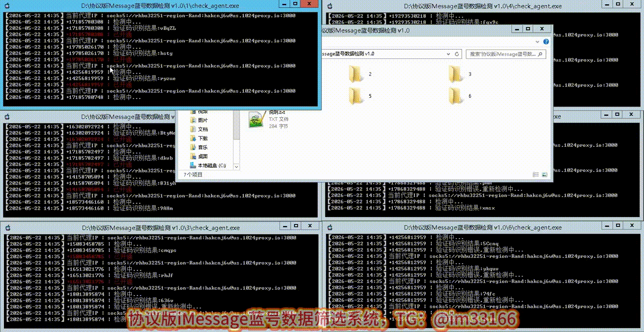Click the refresh icon beside the address bar

coord(457,54)
